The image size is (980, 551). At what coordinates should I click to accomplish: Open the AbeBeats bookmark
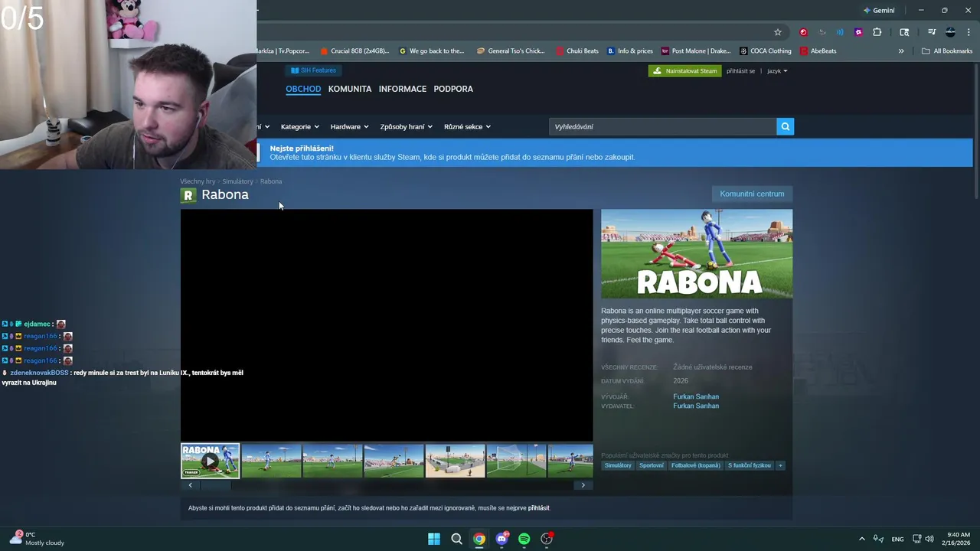click(x=818, y=51)
